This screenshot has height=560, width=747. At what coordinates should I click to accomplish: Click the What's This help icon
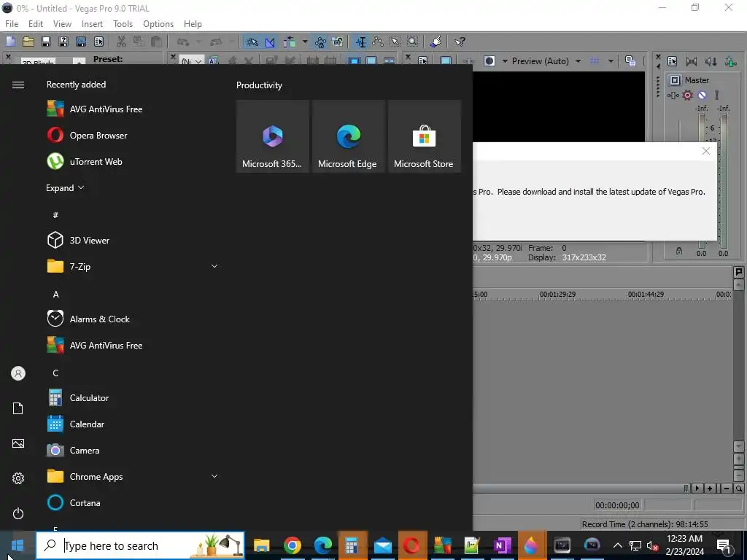[x=460, y=42]
